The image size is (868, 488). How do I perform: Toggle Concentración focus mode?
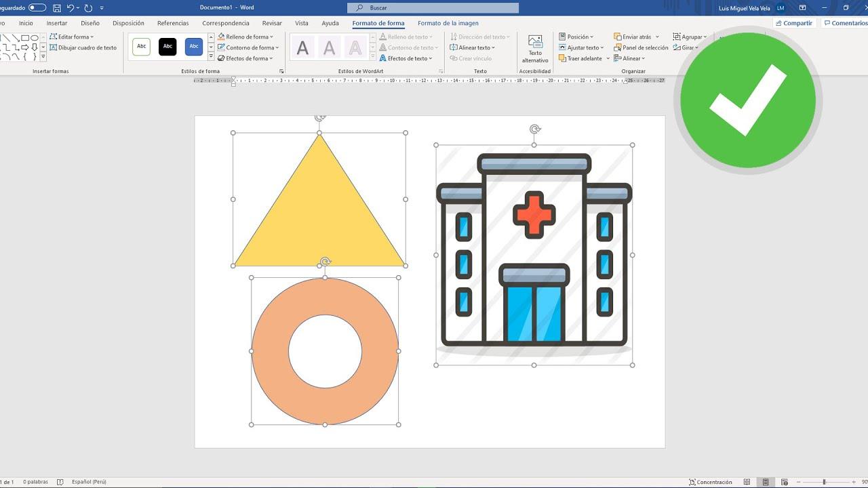point(711,482)
